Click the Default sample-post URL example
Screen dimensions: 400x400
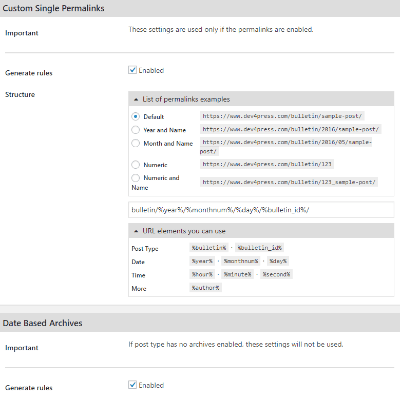click(282, 116)
